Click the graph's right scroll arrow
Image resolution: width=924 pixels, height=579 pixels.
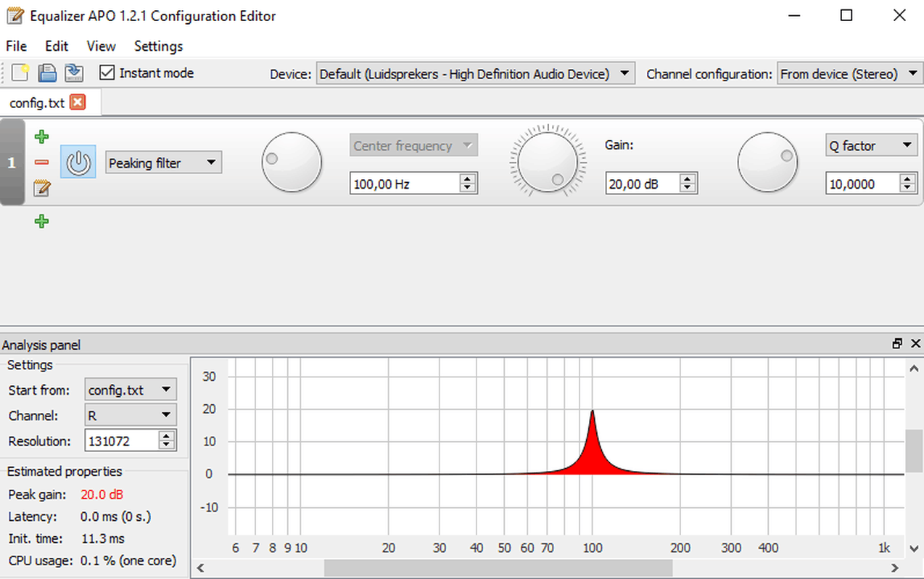[x=895, y=568]
